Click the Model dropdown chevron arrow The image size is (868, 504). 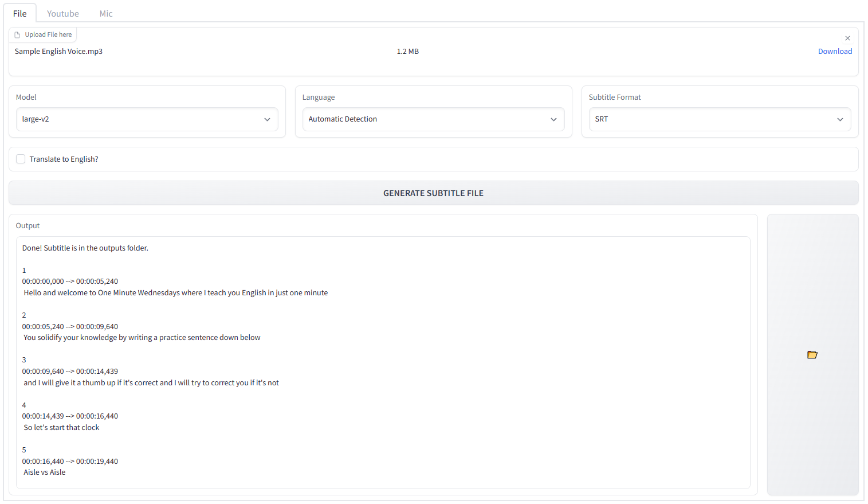click(267, 119)
